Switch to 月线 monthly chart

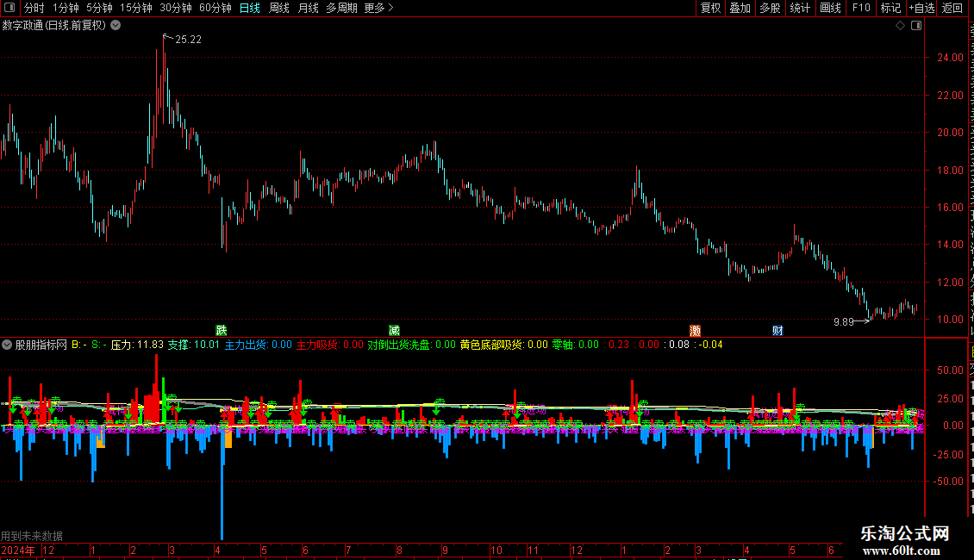pyautogui.click(x=308, y=8)
